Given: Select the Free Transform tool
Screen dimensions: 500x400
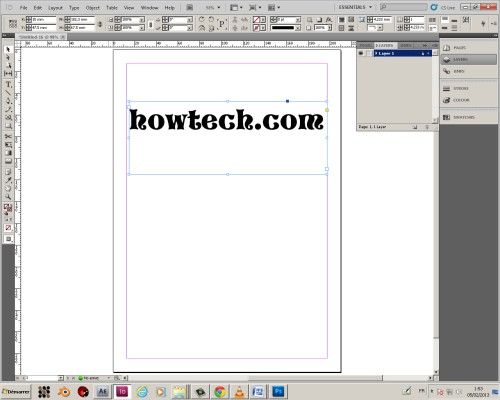Looking at the screenshot, I should click(x=8, y=145).
